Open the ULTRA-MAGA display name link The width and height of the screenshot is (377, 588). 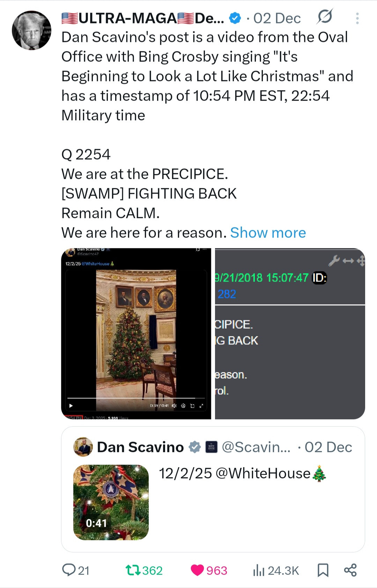(x=143, y=18)
